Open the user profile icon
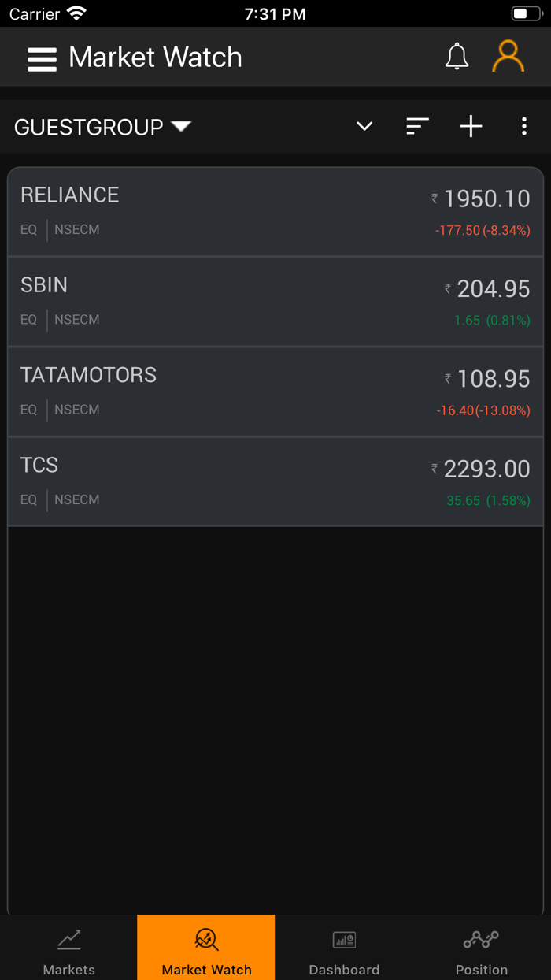 click(x=508, y=56)
